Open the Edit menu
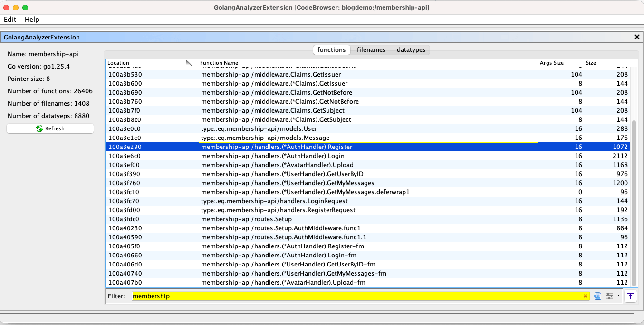Viewport: 644px width, 325px height. 10,20
